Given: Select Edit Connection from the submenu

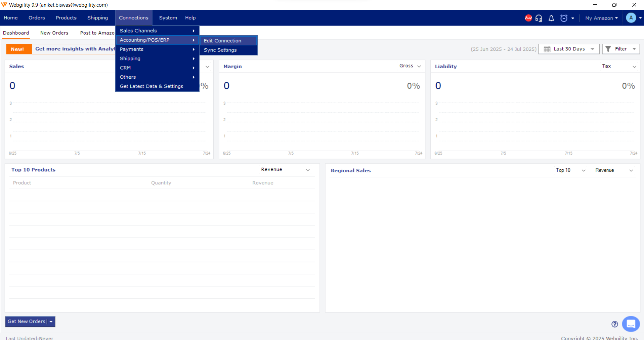Looking at the screenshot, I should click(x=222, y=41).
